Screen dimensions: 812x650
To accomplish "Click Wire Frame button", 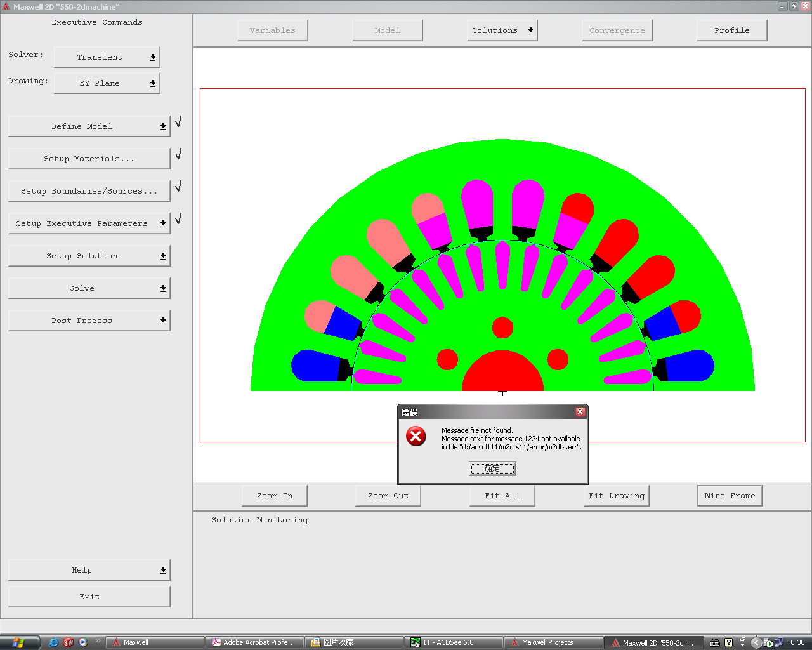I will coord(730,496).
